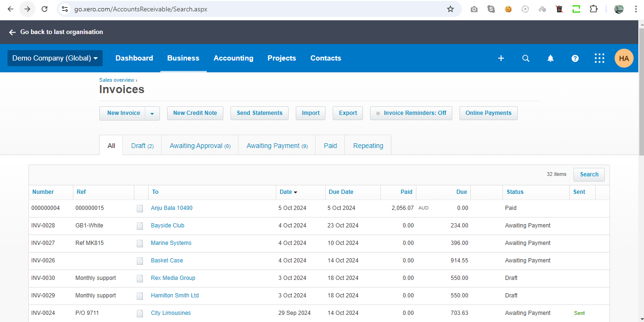Image resolution: width=644 pixels, height=322 pixels.
Task: Switch to the Awaiting Approval tab
Action: 200,146
